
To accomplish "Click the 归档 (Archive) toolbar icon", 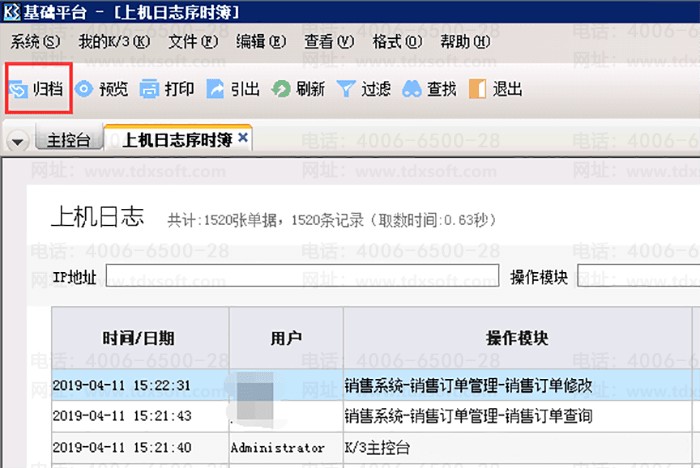I will [19, 90].
